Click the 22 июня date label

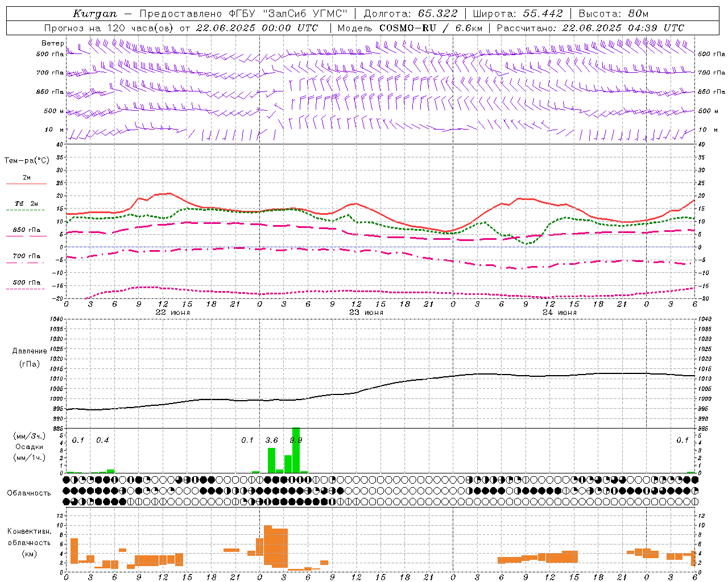(x=173, y=313)
